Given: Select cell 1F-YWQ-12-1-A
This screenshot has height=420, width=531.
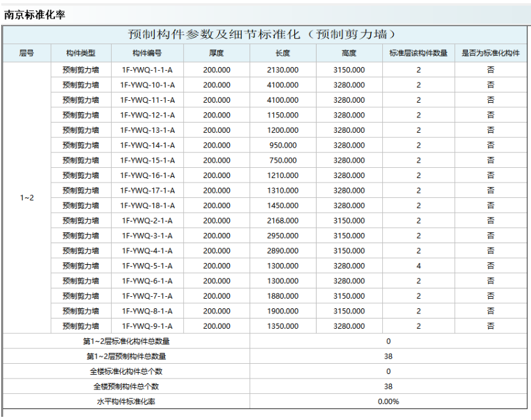Looking at the screenshot, I should pyautogui.click(x=147, y=115).
